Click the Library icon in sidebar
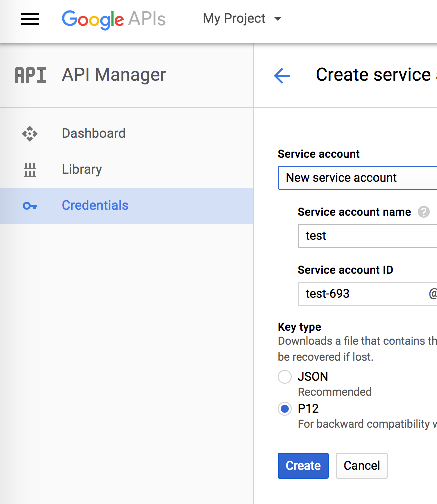The height and width of the screenshot is (504, 437). pyautogui.click(x=30, y=170)
